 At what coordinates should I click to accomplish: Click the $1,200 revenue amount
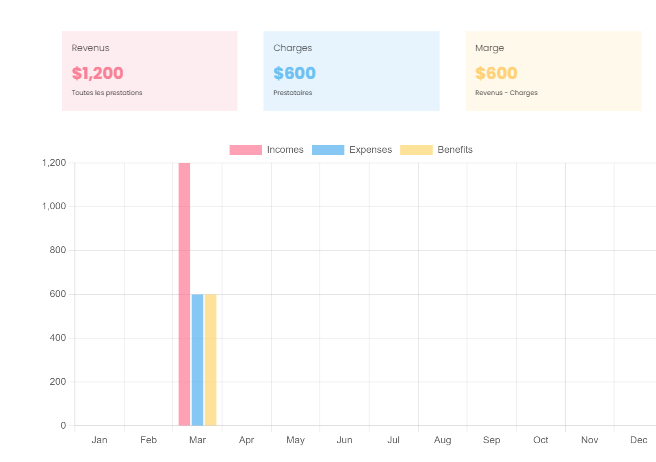(x=98, y=73)
